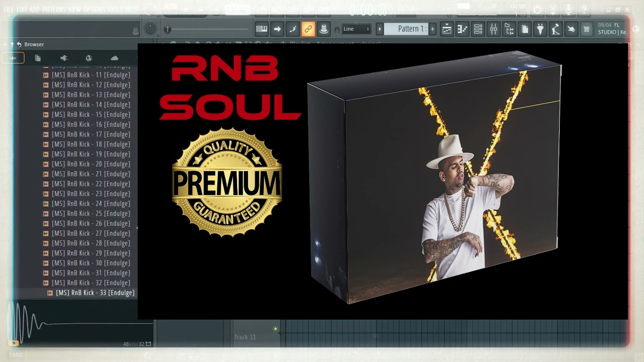Click the main pitch slider handle
This screenshot has width=644, height=362.
[168, 30]
